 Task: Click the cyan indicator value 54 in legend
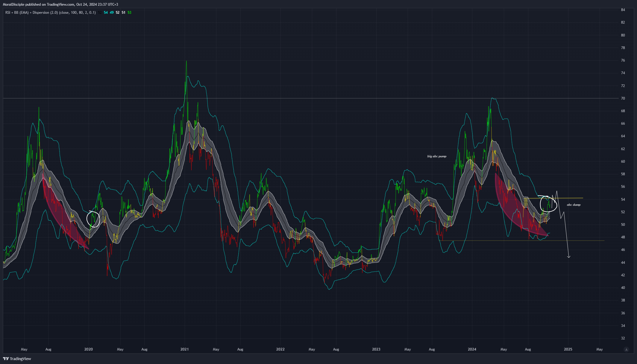(106, 13)
